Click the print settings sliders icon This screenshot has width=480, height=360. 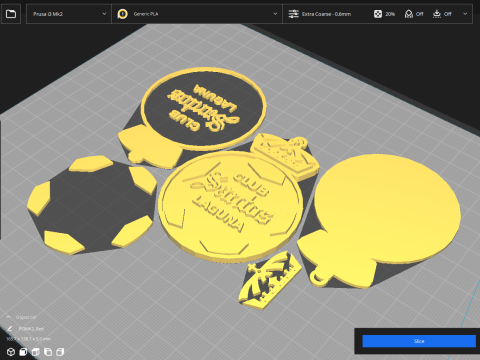pyautogui.click(x=293, y=14)
